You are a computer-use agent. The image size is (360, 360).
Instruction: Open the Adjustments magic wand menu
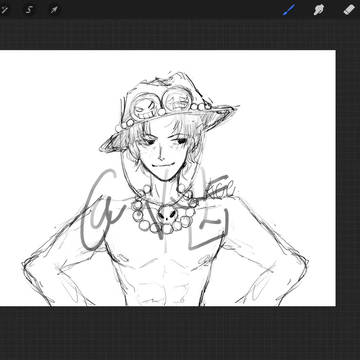click(x=4, y=10)
